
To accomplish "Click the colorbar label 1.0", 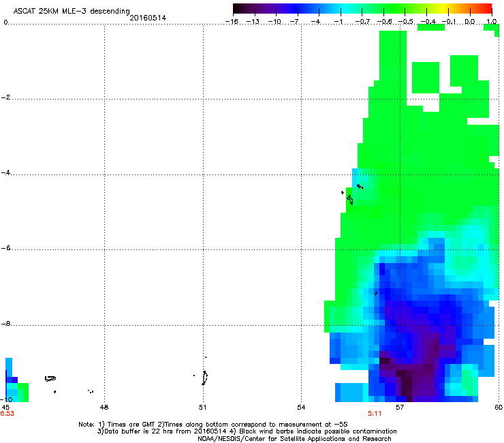I will pyautogui.click(x=492, y=22).
